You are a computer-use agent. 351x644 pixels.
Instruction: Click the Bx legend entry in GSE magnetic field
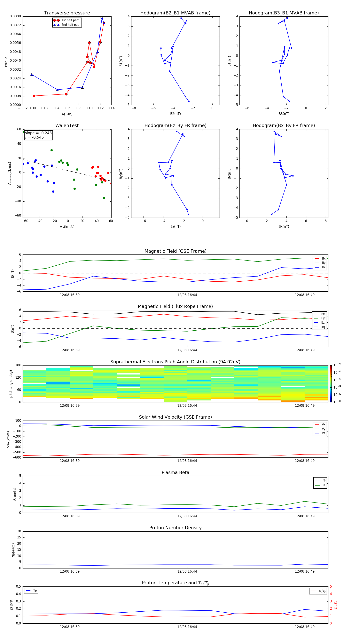click(x=320, y=259)
